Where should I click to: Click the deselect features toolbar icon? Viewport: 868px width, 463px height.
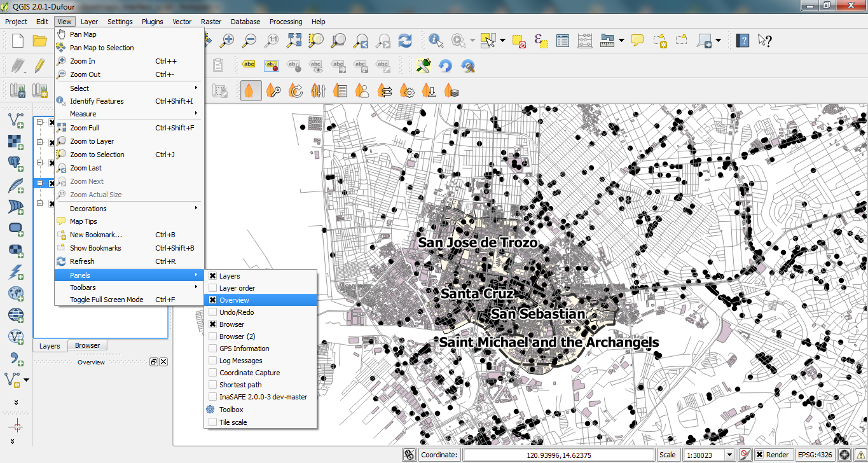[x=519, y=41]
